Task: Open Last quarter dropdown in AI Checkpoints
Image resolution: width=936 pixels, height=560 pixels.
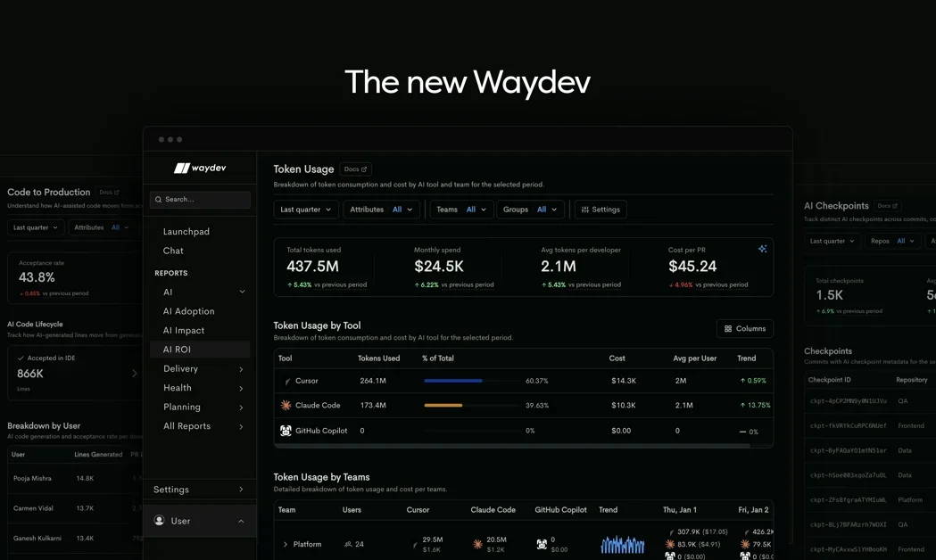Action: point(832,241)
